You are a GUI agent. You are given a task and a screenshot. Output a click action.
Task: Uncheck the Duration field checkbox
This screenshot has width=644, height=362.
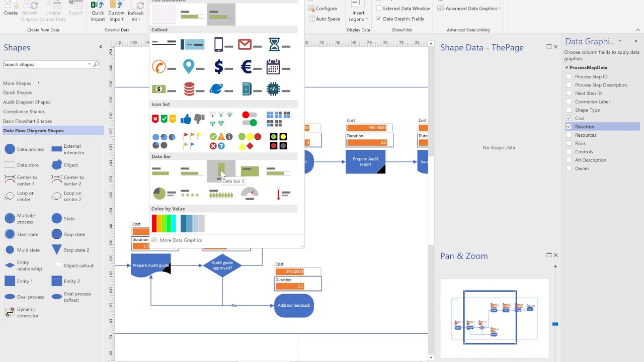[x=569, y=127]
